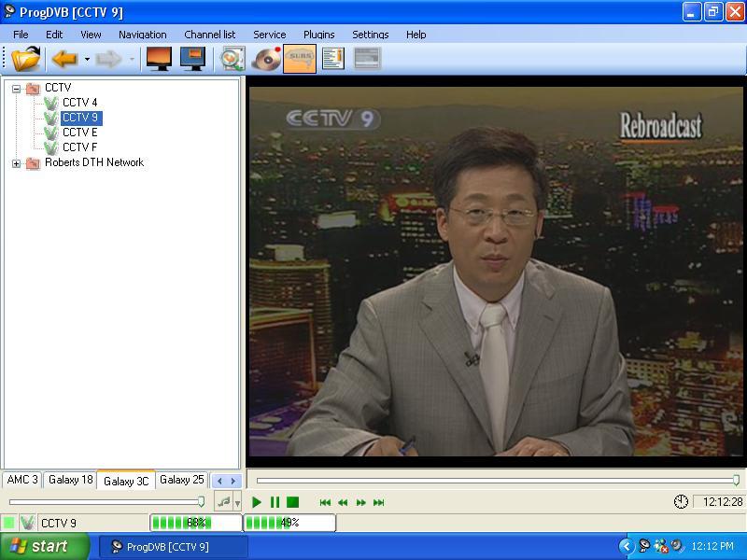Click ProgDVB [CCTV 9] taskbar button
The image size is (747, 560).
click(174, 547)
